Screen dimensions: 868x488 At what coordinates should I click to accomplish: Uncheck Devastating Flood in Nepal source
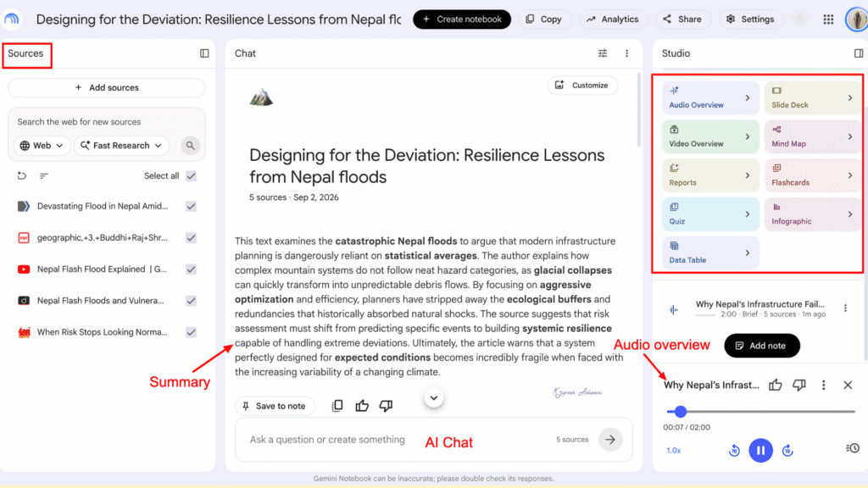[191, 207]
